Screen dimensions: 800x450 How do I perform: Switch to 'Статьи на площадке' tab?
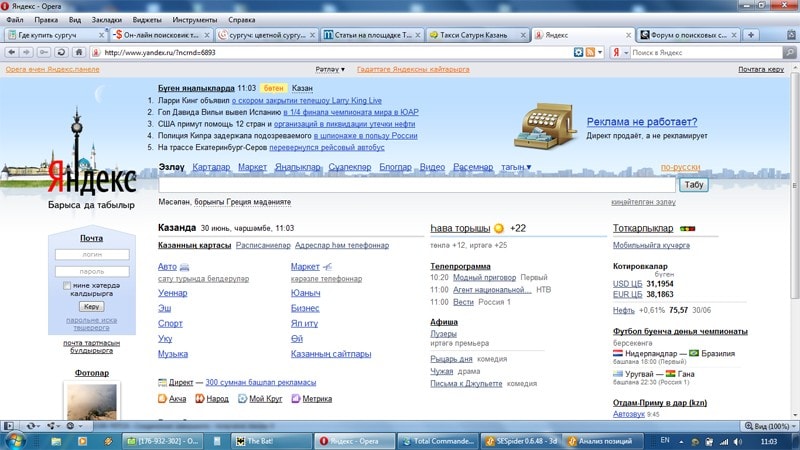[371, 35]
